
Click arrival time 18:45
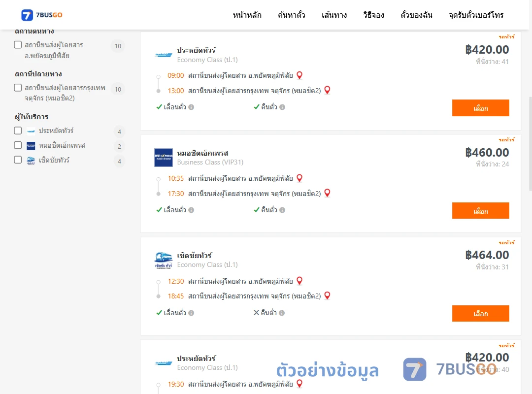175,296
